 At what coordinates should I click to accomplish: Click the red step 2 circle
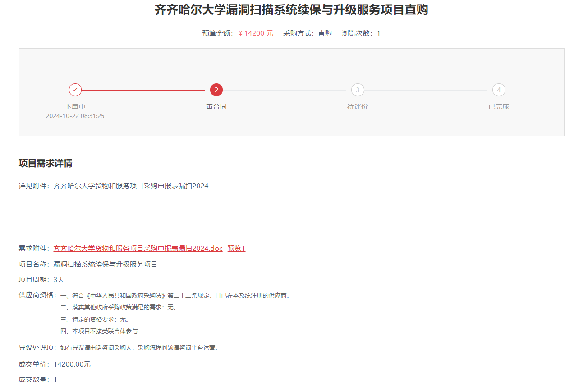(x=216, y=90)
